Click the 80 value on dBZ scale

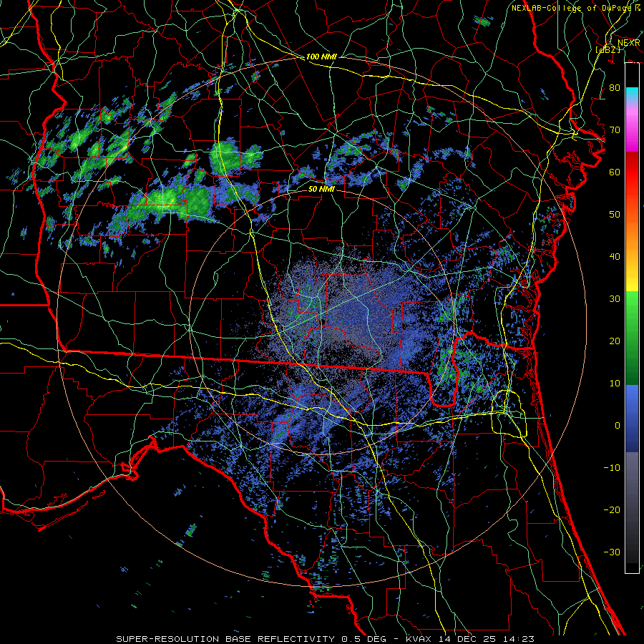coord(615,87)
